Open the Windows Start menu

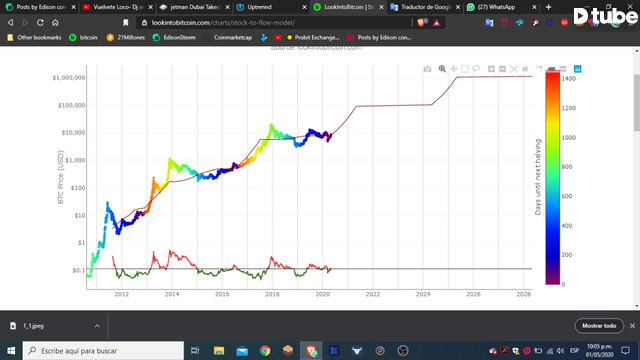point(11,351)
